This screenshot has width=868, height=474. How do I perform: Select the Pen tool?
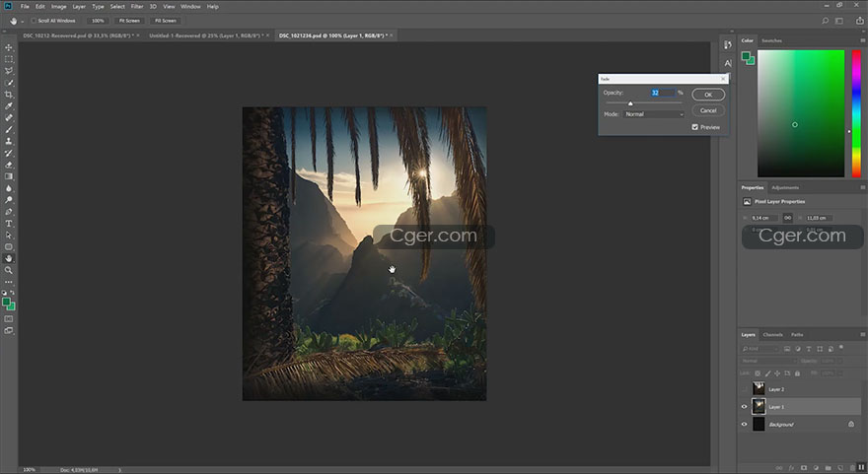click(x=8, y=212)
